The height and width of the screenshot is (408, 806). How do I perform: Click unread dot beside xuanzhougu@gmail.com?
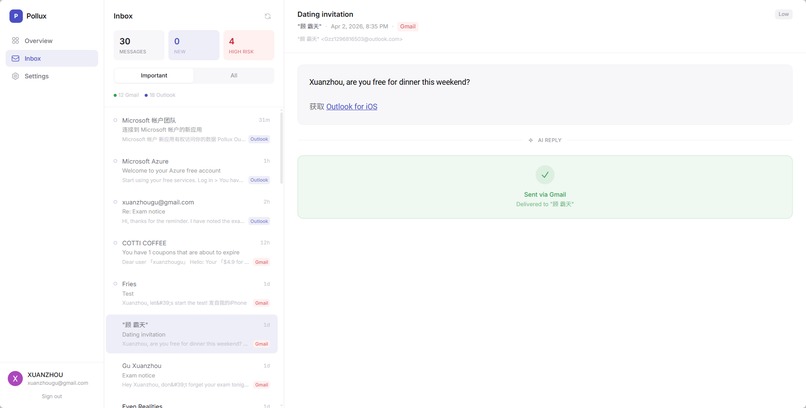(x=115, y=202)
